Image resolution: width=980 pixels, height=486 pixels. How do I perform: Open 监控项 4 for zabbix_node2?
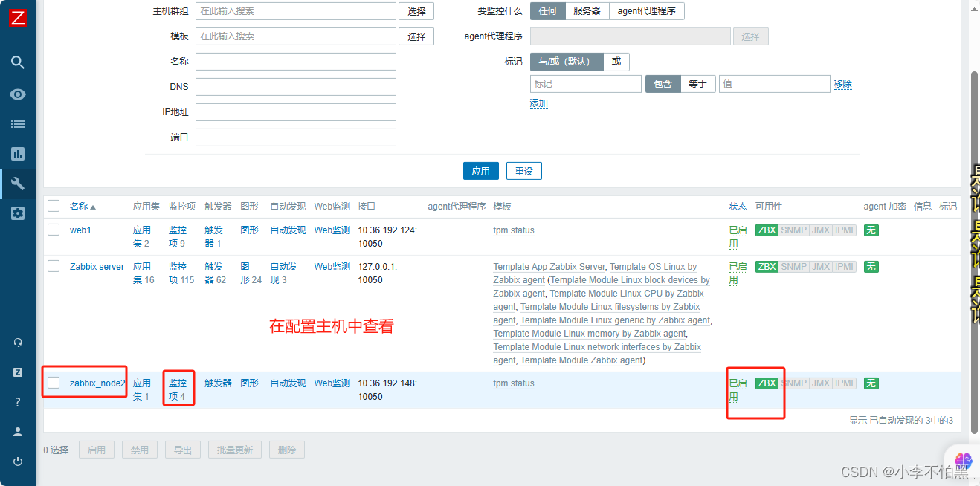point(178,390)
